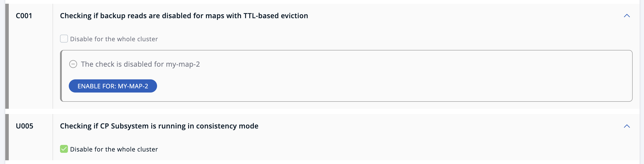Collapse the C001 check via its chevron arrow
Viewport: 644px width, 164px height.
point(627,16)
